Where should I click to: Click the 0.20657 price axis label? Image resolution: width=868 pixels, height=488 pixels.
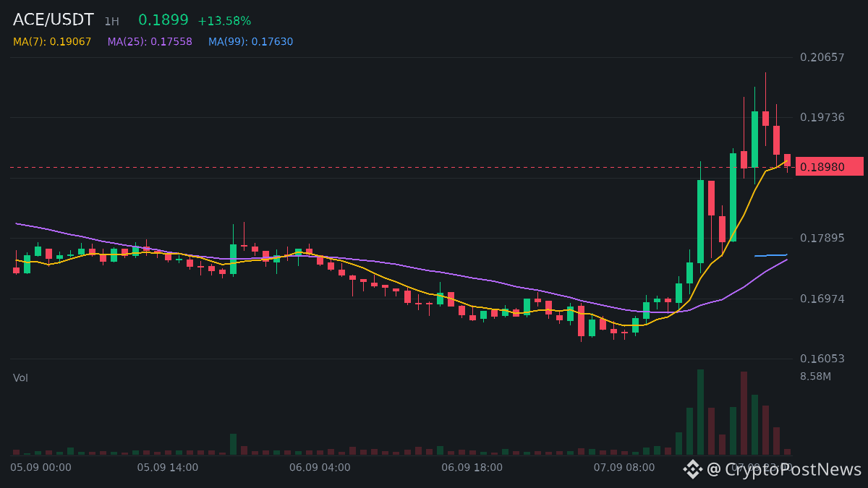tap(822, 57)
